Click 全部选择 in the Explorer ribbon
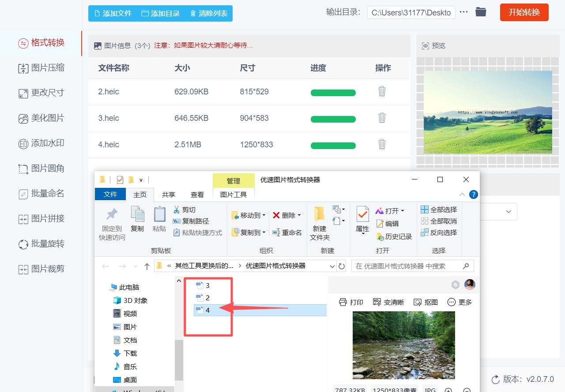The image size is (565, 392). pos(439,209)
